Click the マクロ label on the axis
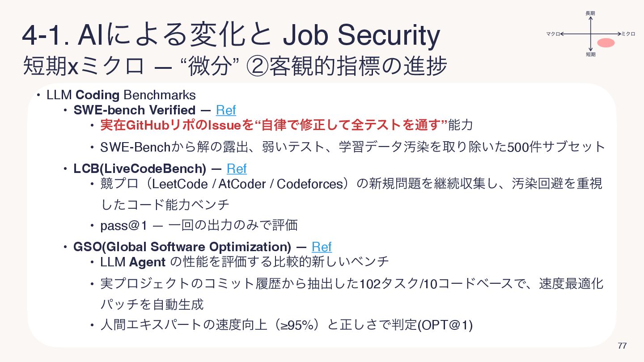This screenshot has width=644, height=362. (x=553, y=34)
